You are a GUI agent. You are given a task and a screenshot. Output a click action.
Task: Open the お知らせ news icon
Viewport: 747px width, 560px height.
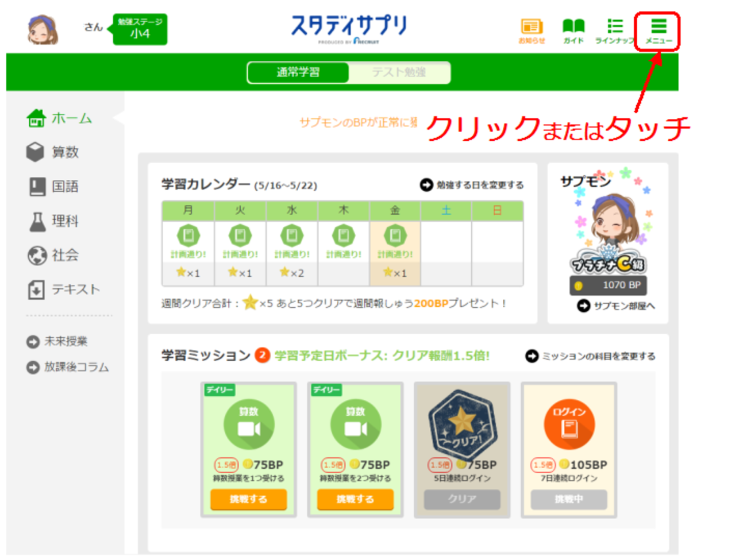[x=532, y=31]
